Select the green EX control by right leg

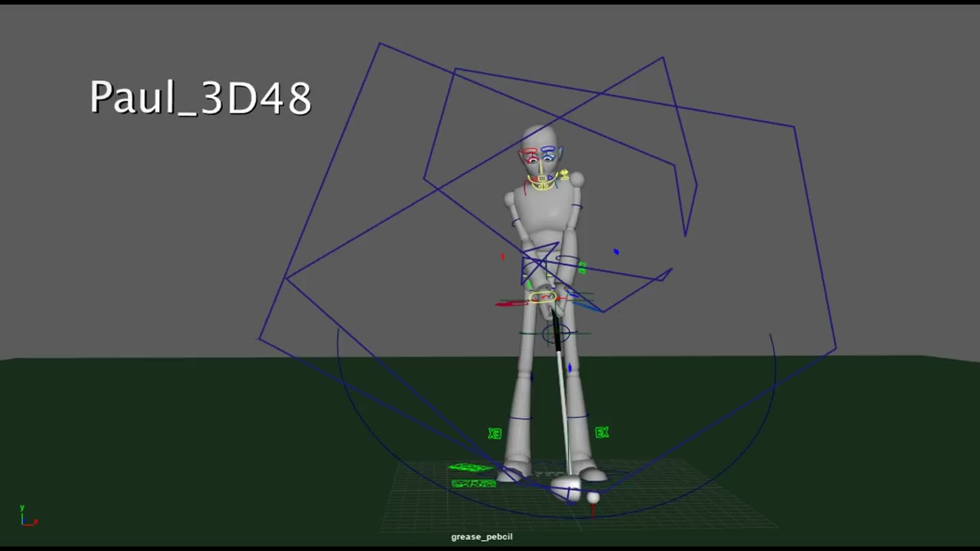click(602, 433)
